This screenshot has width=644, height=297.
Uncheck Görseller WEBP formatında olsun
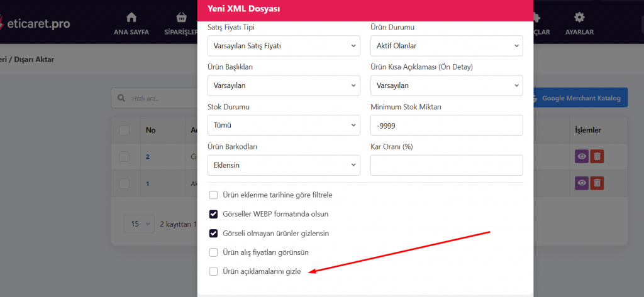pyautogui.click(x=214, y=214)
